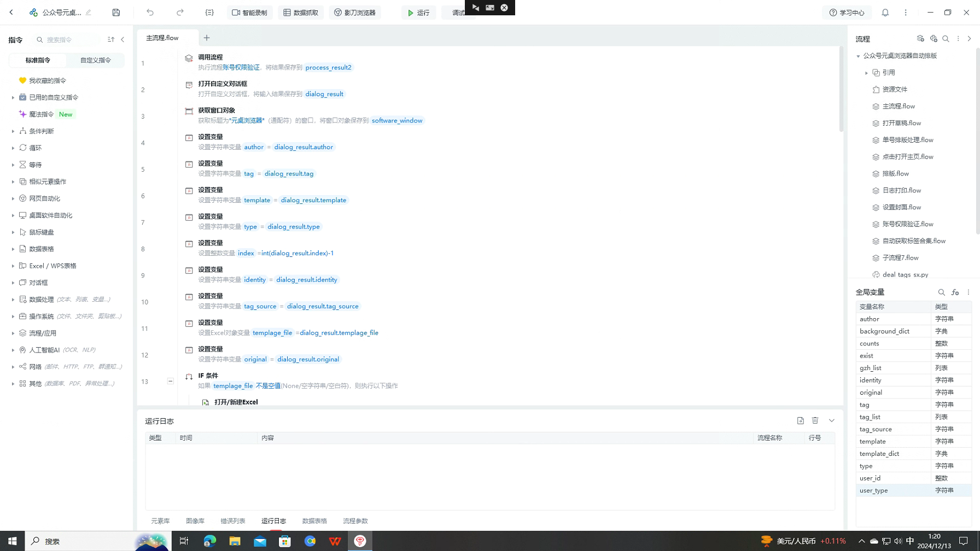Click the 账号权限验证 link in step 1
This screenshot has height=551, width=980.
click(x=241, y=67)
